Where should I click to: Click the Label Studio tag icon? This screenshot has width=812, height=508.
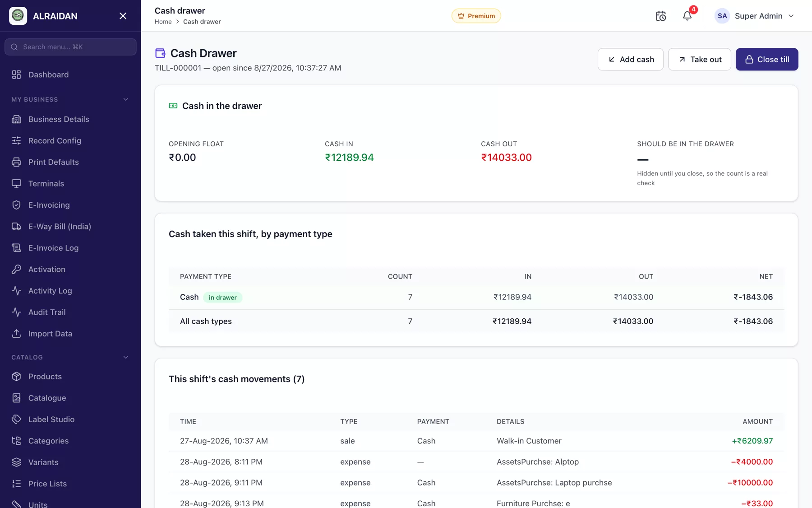[x=17, y=419]
